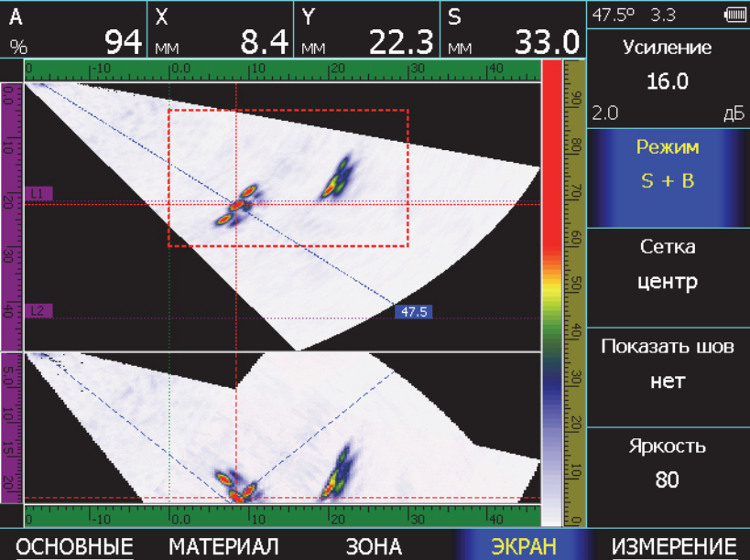The width and height of the screenshot is (750, 560).
Task: Click the A % amplitude readout 94
Action: tap(73, 31)
